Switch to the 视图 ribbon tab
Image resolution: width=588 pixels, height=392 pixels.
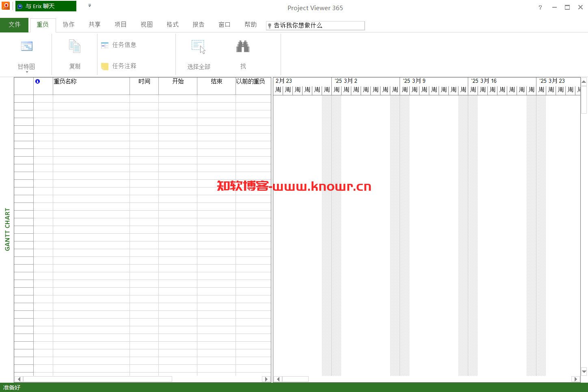(x=147, y=25)
